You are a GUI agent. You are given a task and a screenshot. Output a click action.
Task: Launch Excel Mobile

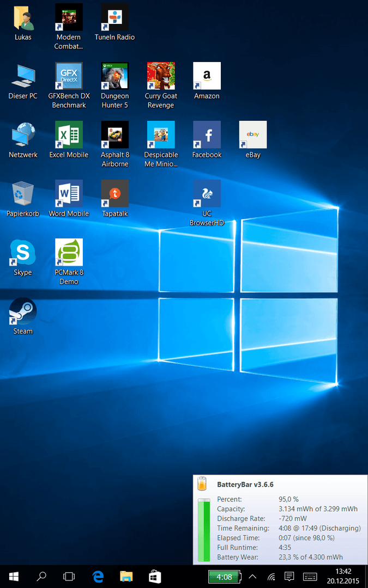click(69, 139)
